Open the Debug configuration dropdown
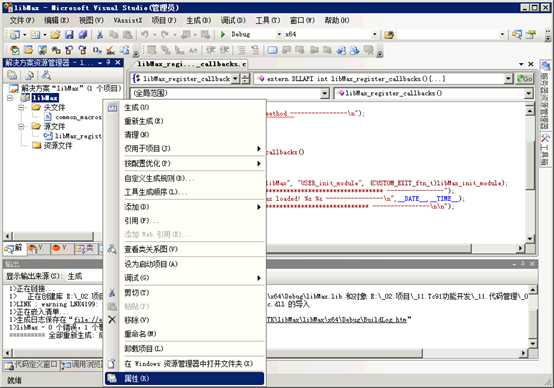This screenshot has width=554, height=388. [279, 34]
